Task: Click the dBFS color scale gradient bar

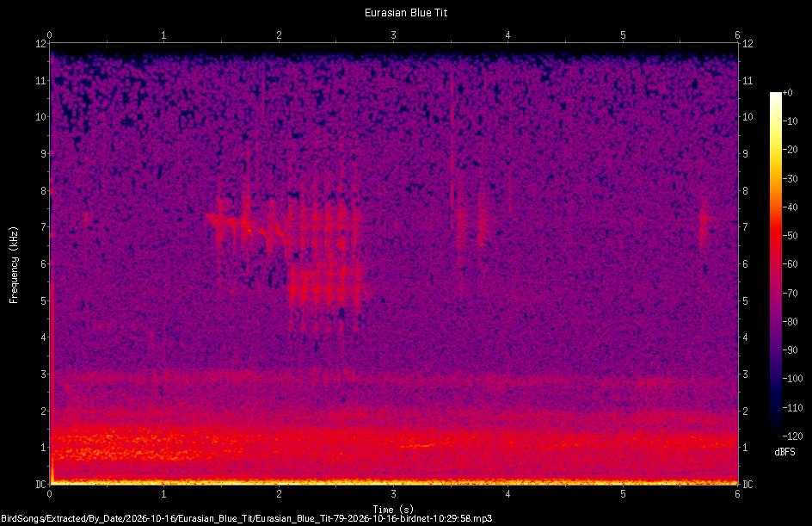Action: [x=776, y=264]
